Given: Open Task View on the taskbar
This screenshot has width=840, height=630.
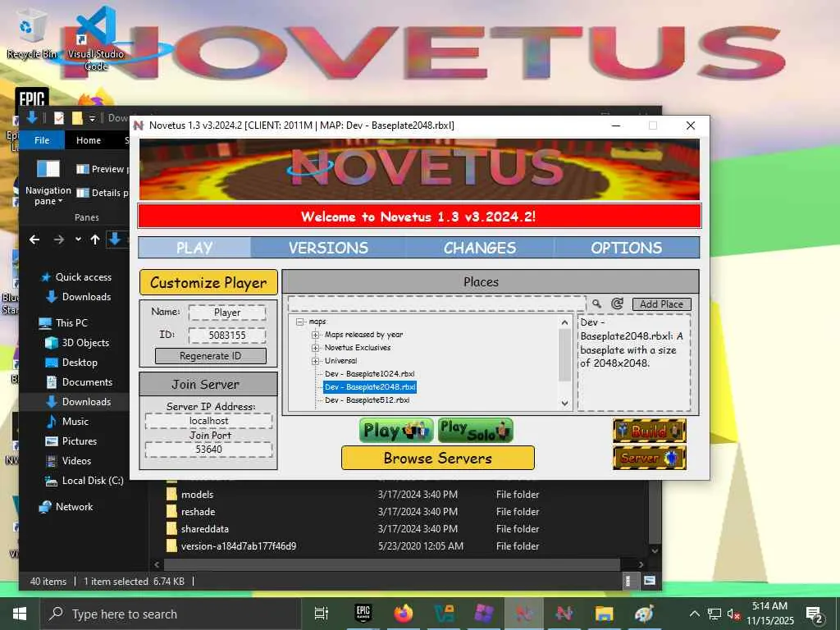Looking at the screenshot, I should point(322,614).
